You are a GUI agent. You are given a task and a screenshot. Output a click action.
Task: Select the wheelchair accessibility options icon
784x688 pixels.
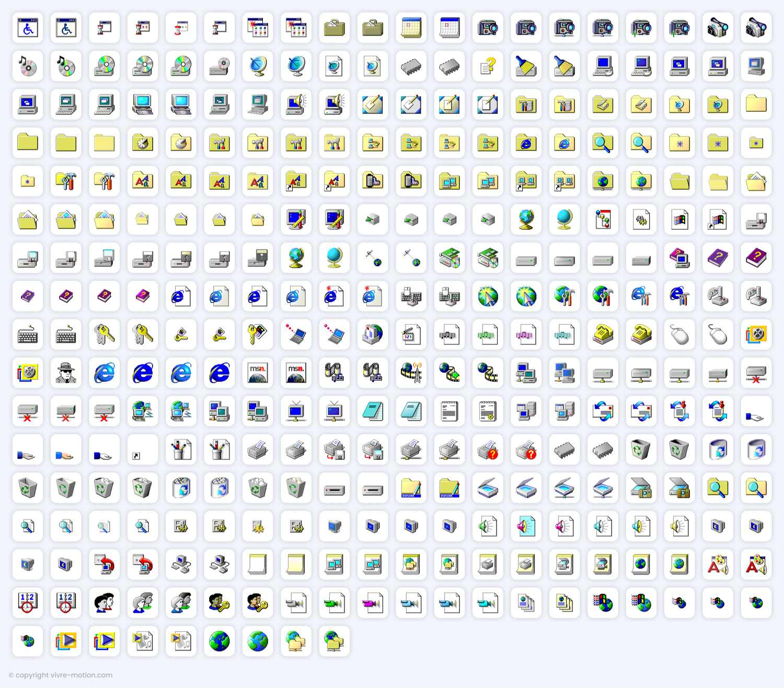[28, 28]
